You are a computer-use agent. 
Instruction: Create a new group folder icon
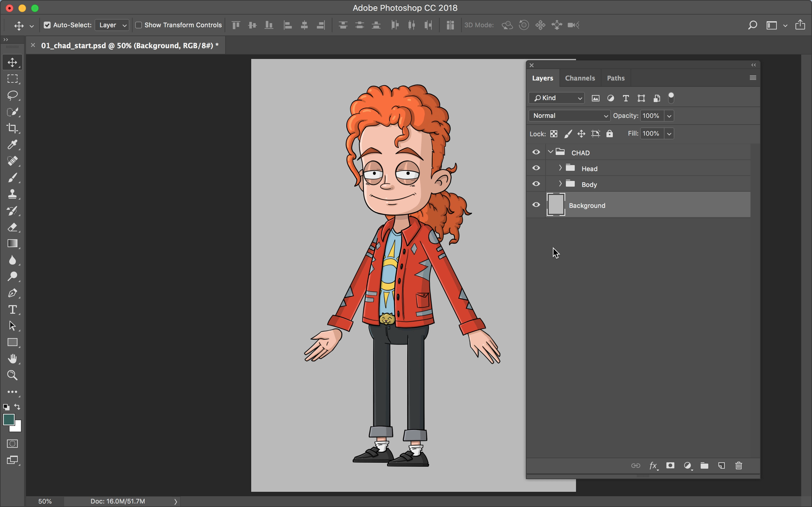tap(704, 465)
